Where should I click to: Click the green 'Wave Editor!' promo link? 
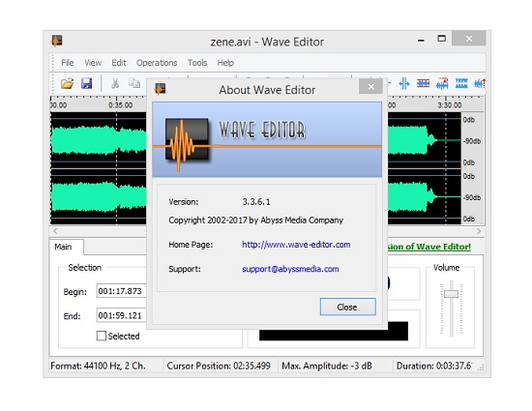(x=429, y=247)
